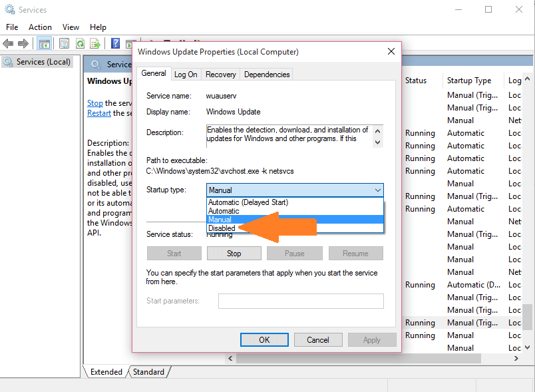The image size is (535, 392).
Task: Click the horizontal scrollbar left arrow
Action: tap(230, 358)
